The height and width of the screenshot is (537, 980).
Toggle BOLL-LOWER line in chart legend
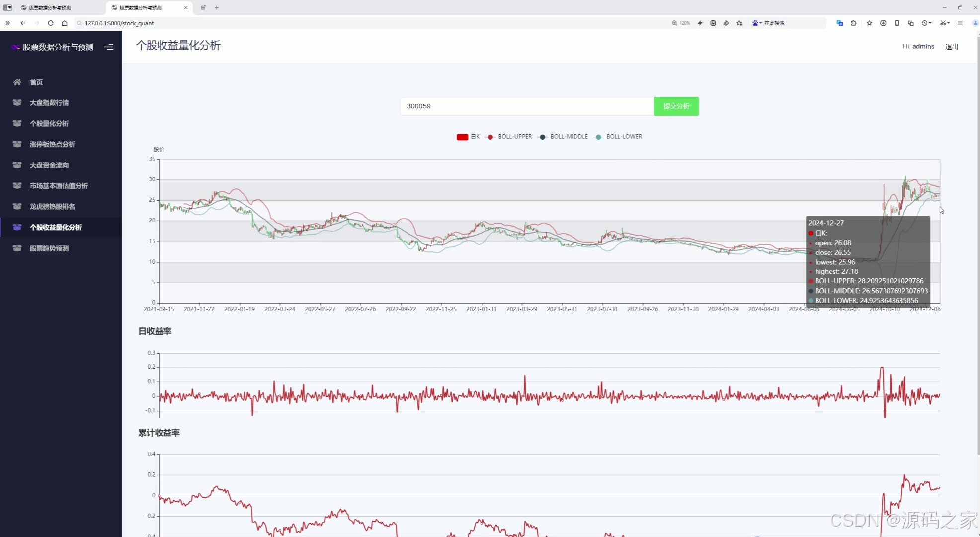coord(618,137)
